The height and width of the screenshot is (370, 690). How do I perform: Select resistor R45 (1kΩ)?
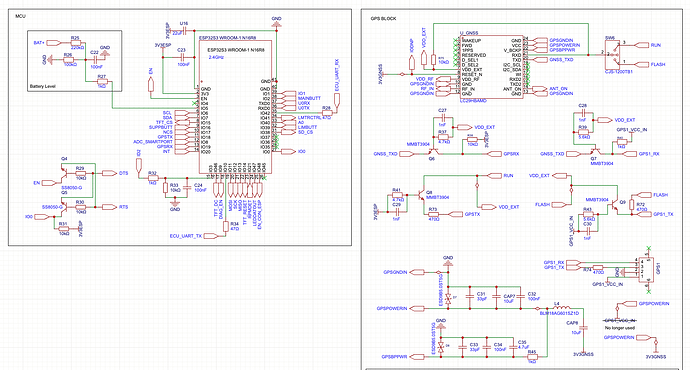coord(532,357)
